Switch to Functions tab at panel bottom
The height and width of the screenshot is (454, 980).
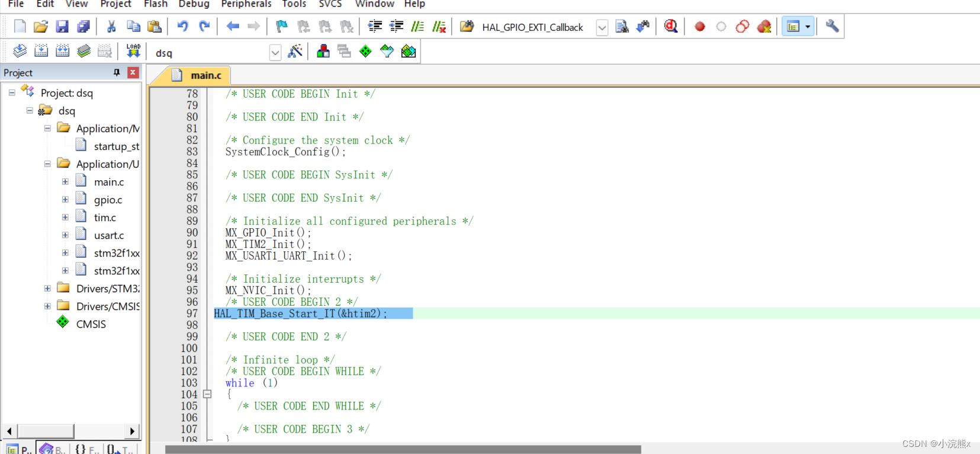[x=87, y=449]
